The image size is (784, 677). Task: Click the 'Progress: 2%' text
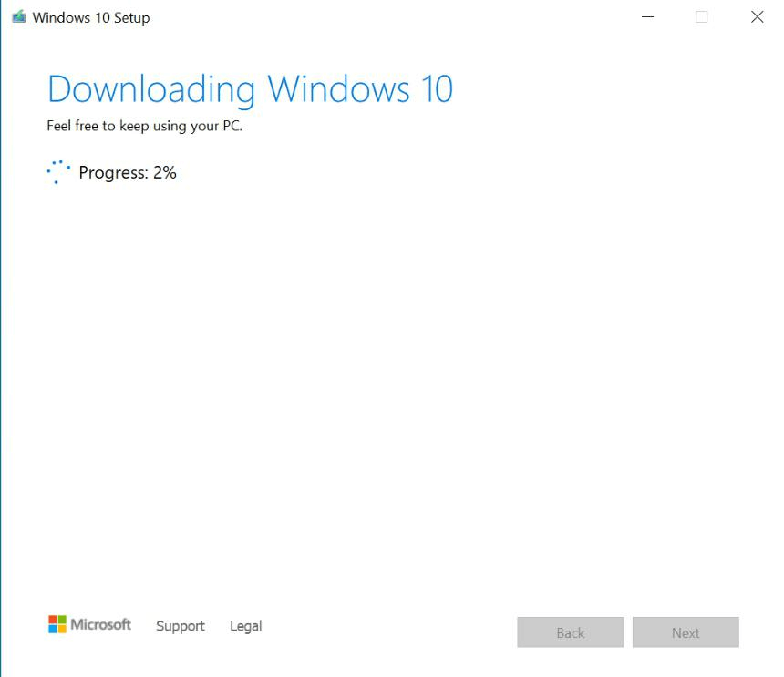click(x=128, y=173)
